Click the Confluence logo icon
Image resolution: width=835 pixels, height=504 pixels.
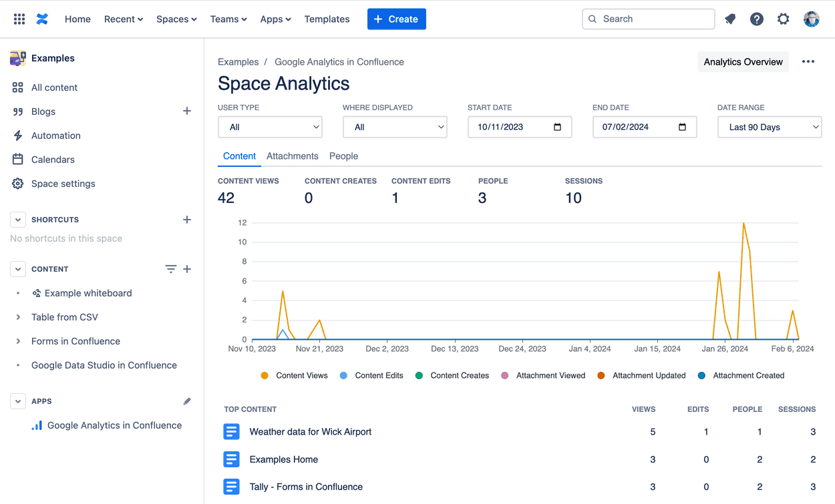point(41,19)
